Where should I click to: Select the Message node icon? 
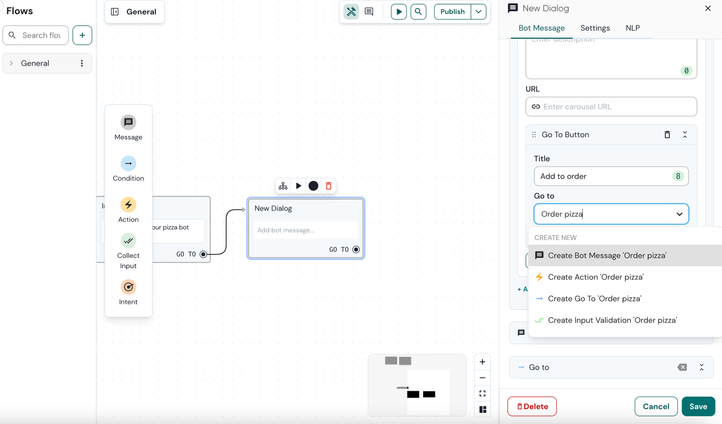[x=128, y=122]
